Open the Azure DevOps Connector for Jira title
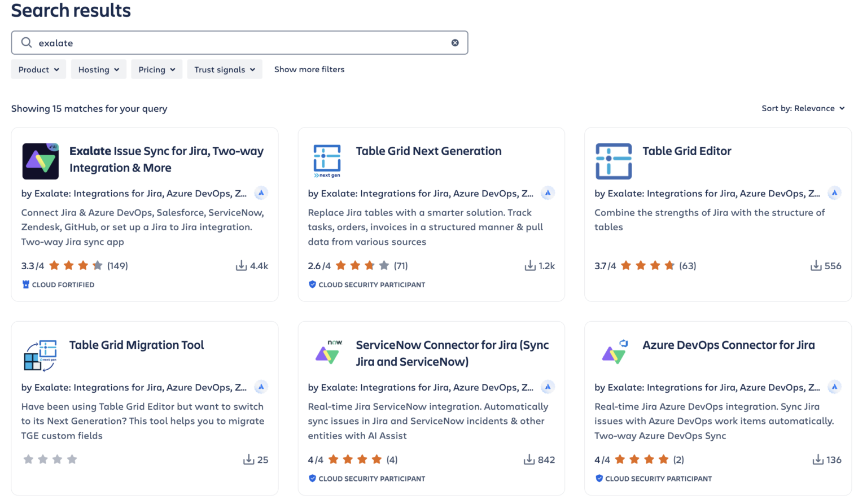 pos(728,345)
